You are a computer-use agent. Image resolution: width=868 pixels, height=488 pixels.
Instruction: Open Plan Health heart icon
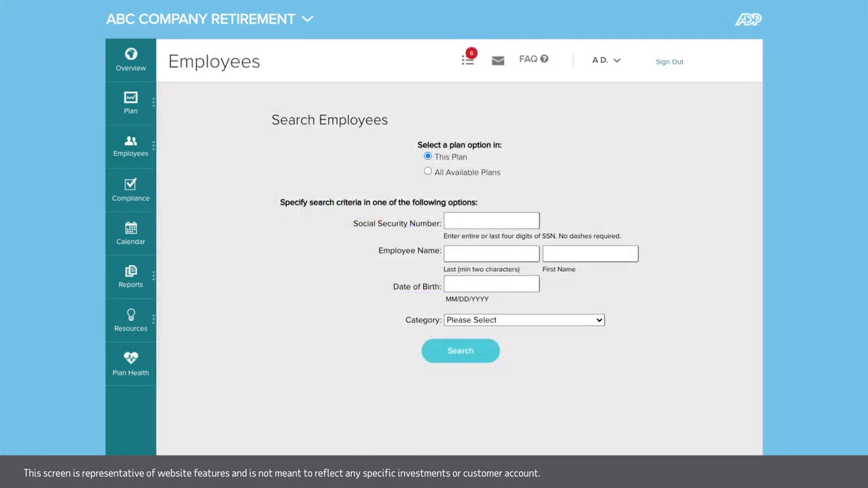pyautogui.click(x=131, y=358)
